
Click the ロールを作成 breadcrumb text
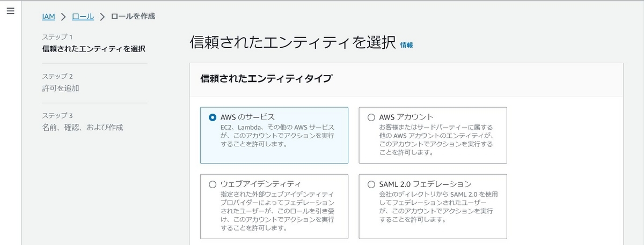point(133,16)
